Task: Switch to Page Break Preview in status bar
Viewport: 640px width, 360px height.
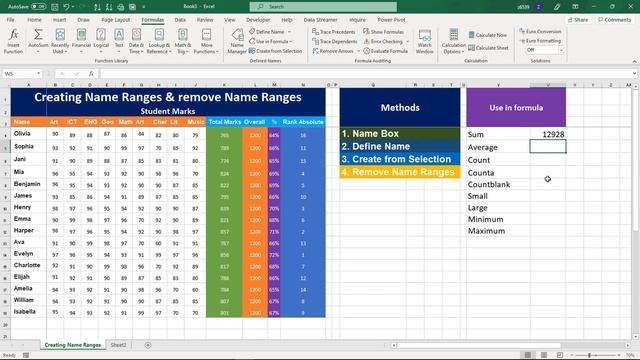Action: coord(560,355)
